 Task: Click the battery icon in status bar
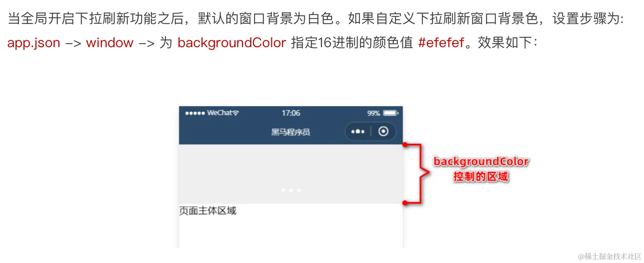click(x=391, y=113)
